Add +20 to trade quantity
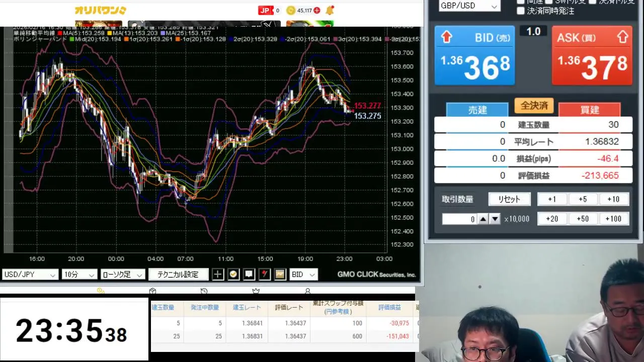 click(x=552, y=219)
